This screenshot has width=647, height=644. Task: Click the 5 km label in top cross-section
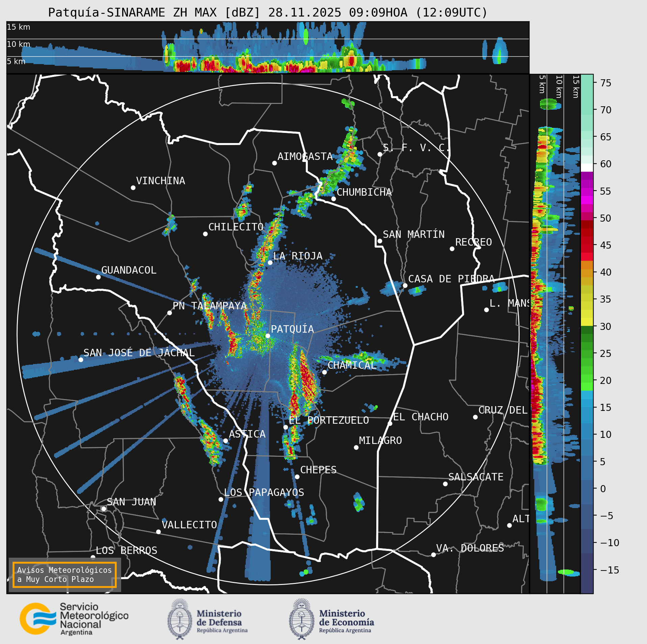point(16,61)
